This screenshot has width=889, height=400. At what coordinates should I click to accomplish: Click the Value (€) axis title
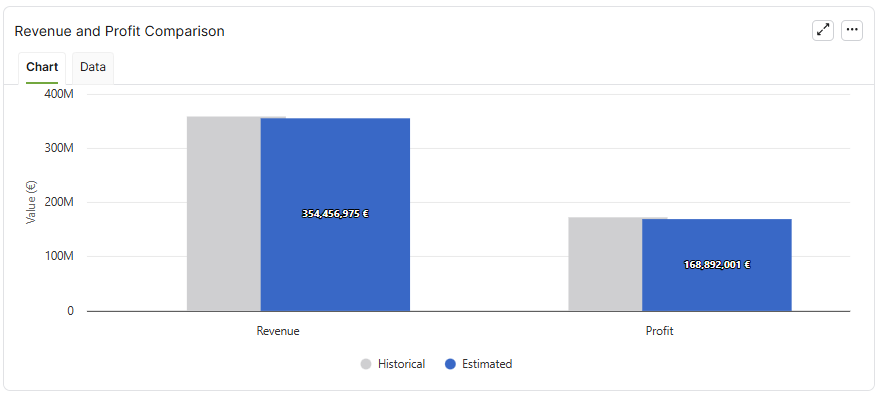(x=31, y=202)
